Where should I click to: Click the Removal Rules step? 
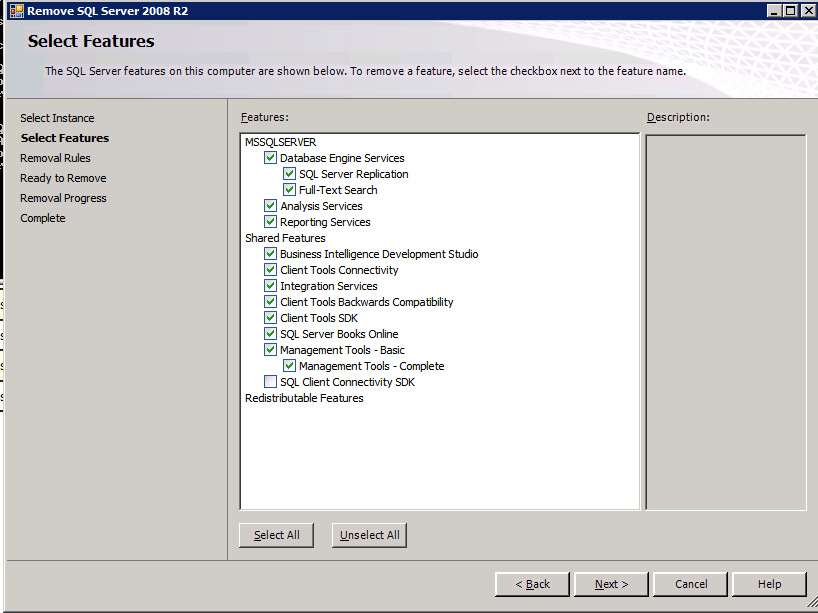[x=55, y=158]
